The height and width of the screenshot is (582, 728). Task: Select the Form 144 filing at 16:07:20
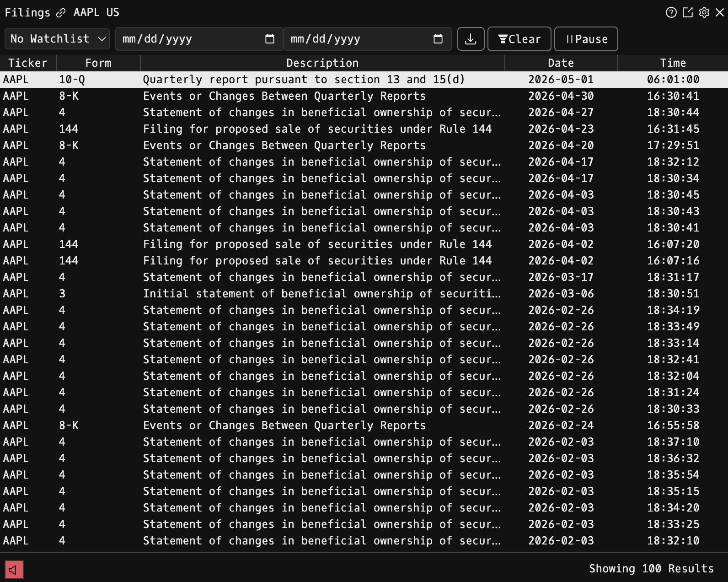pyautogui.click(x=364, y=244)
